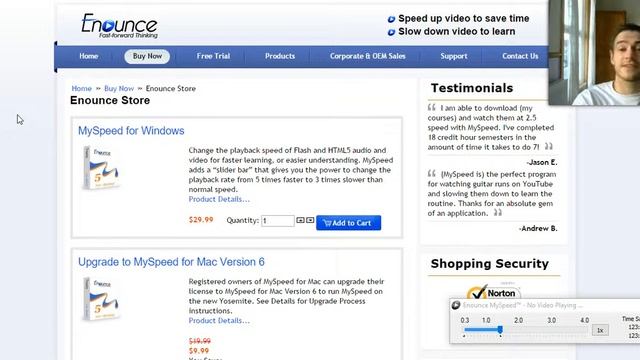Focus the Quantity input field

278,221
